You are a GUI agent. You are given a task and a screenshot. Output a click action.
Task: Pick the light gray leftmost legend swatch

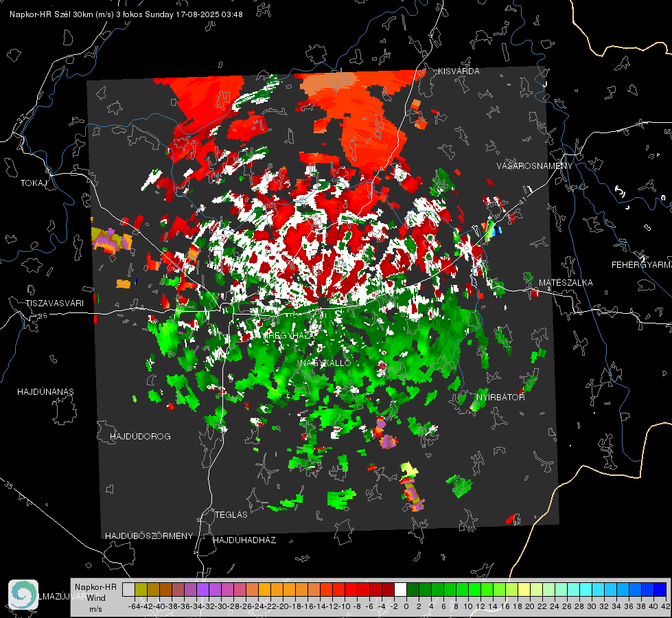pos(128,589)
